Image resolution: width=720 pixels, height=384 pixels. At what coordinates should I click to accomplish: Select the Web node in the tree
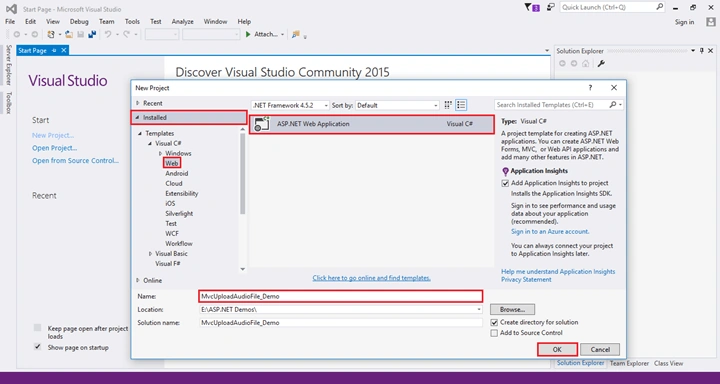[x=172, y=163]
